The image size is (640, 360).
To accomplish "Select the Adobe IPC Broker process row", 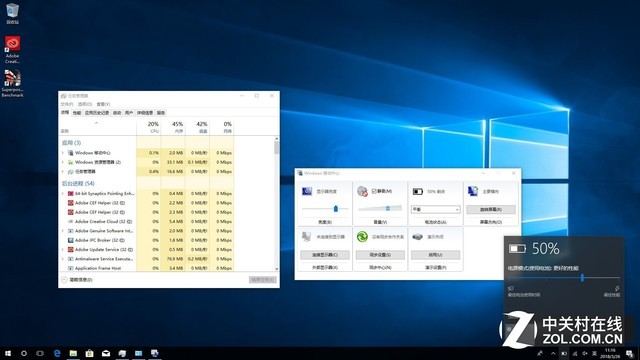I will click(x=147, y=240).
